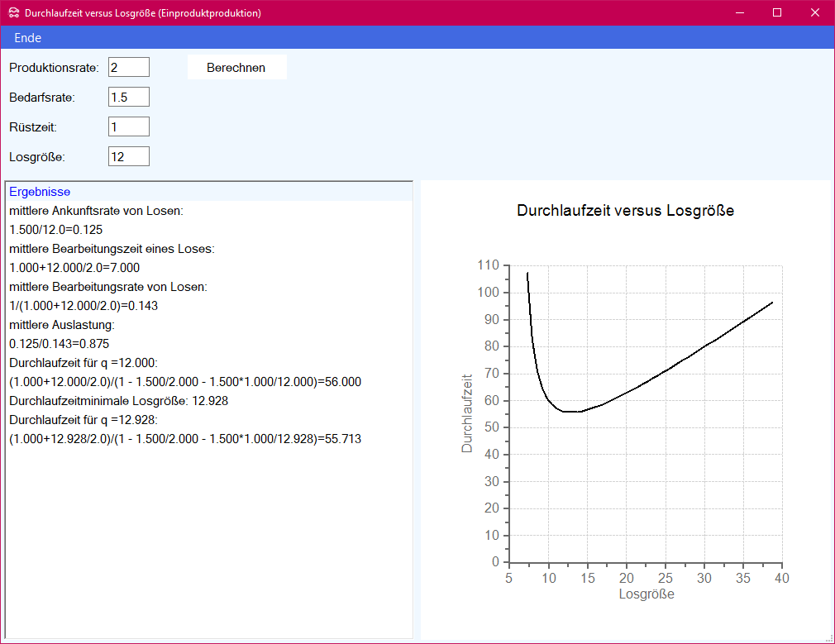This screenshot has width=835, height=644.
Task: Click the app icon in title bar
Action: click(x=13, y=13)
